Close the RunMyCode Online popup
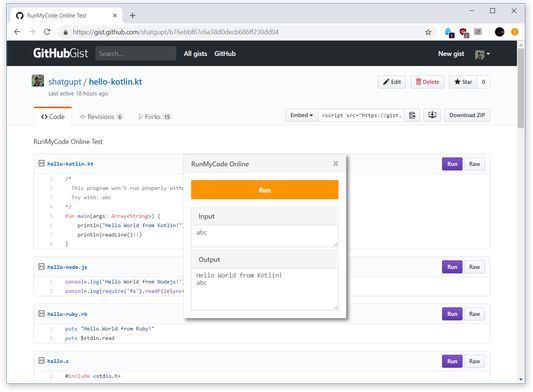 coord(336,164)
